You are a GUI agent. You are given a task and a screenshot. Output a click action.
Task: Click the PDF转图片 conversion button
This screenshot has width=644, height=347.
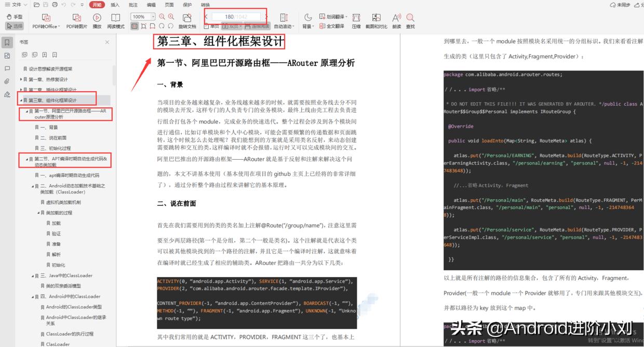click(77, 19)
